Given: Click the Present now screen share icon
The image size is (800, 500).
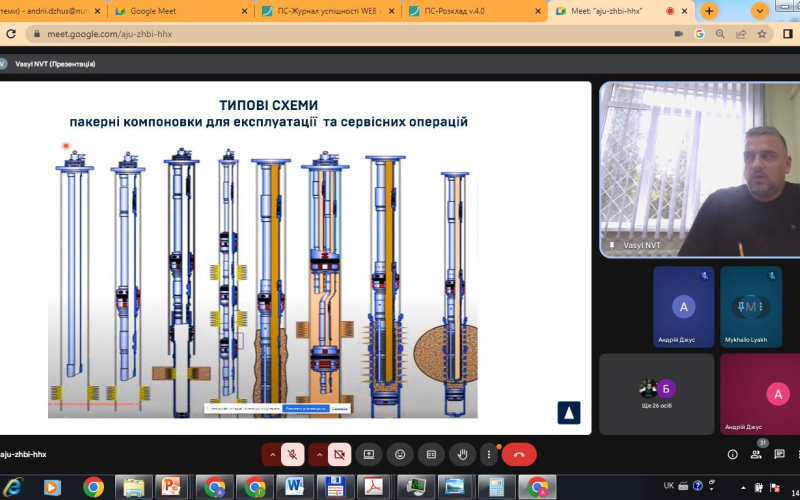Looking at the screenshot, I should click(x=368, y=454).
